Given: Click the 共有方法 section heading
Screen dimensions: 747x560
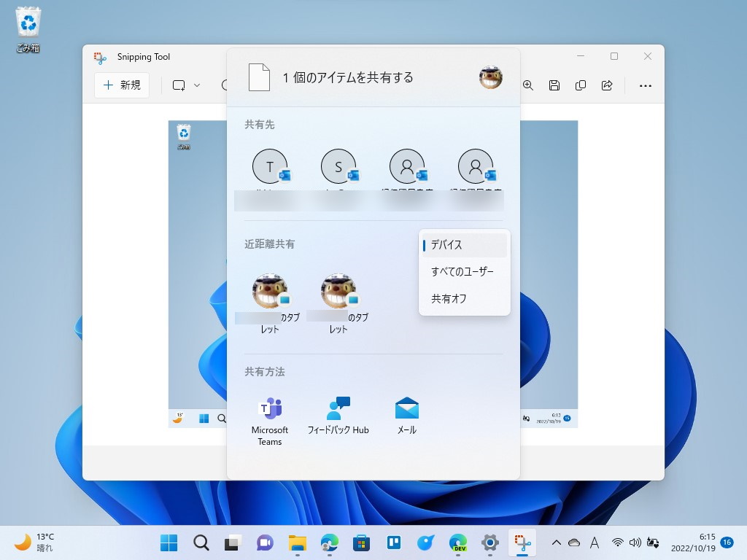Looking at the screenshot, I should (x=264, y=372).
